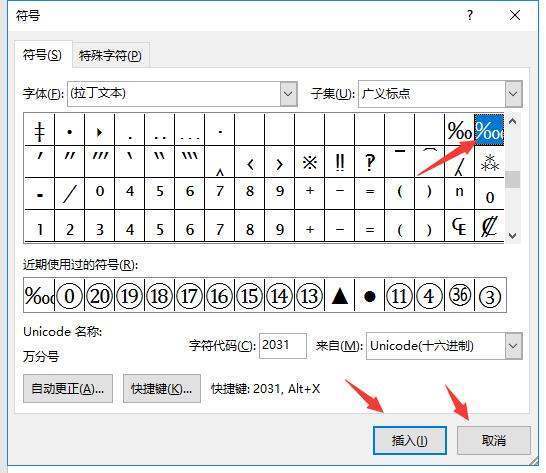Click the help question mark button
Screen dimensions: 546x473
470,15
